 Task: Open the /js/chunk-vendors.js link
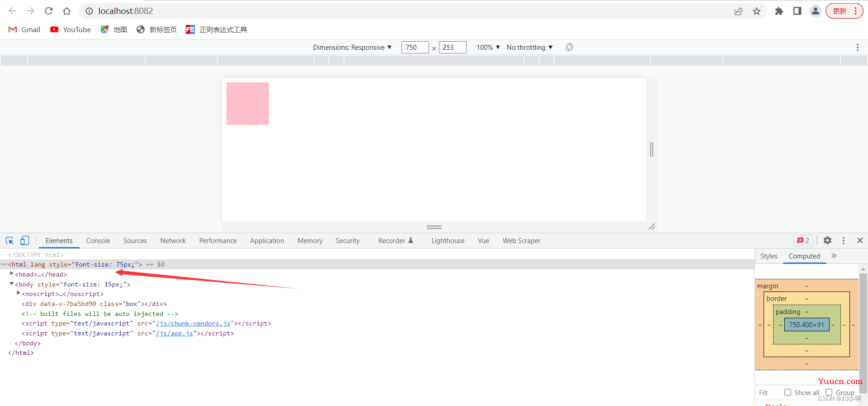click(194, 323)
